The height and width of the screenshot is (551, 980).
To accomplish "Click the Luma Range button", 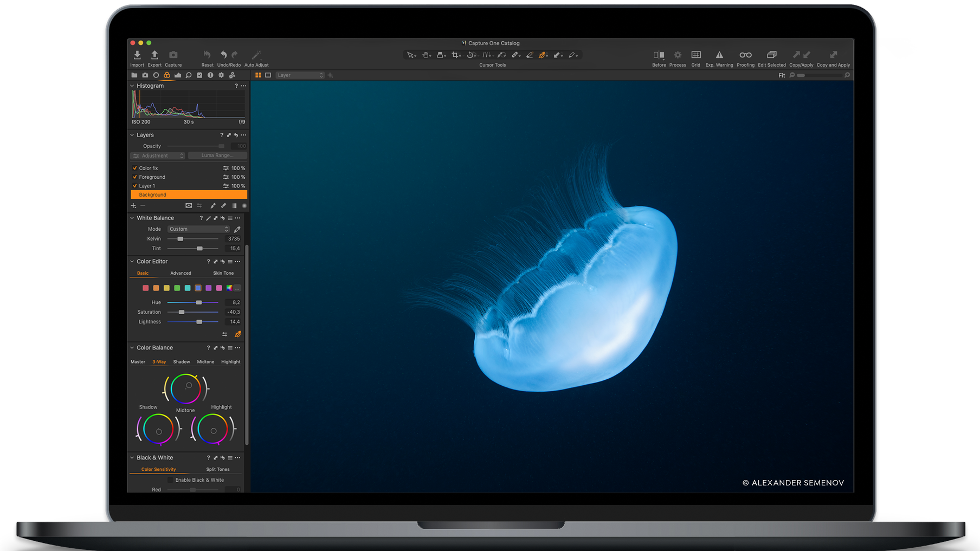I will click(217, 155).
